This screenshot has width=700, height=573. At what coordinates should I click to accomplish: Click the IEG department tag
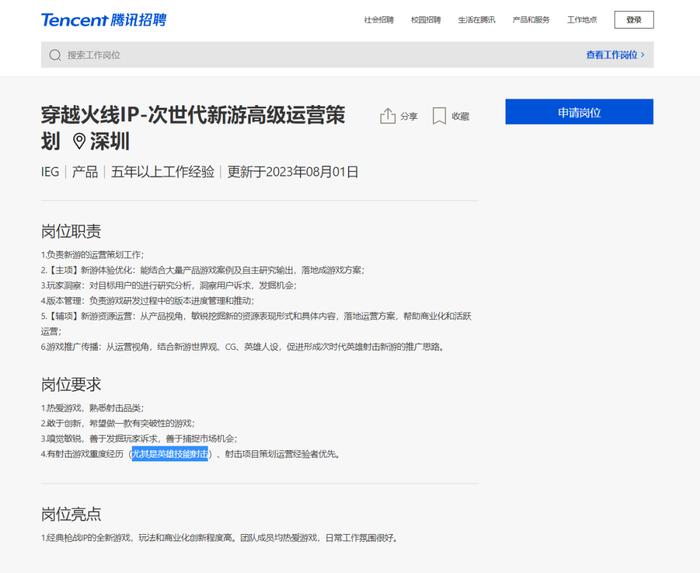point(50,172)
